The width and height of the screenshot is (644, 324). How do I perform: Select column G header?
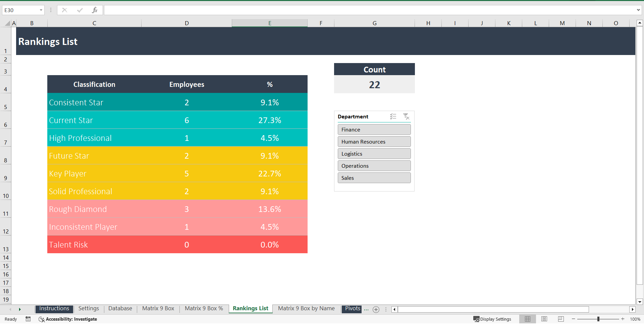tap(374, 23)
